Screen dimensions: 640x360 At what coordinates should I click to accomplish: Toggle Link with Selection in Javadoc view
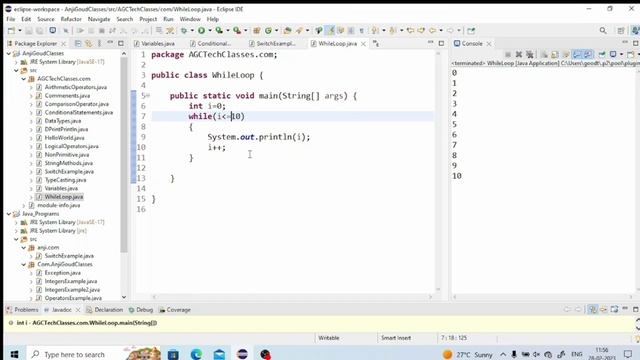coord(592,309)
